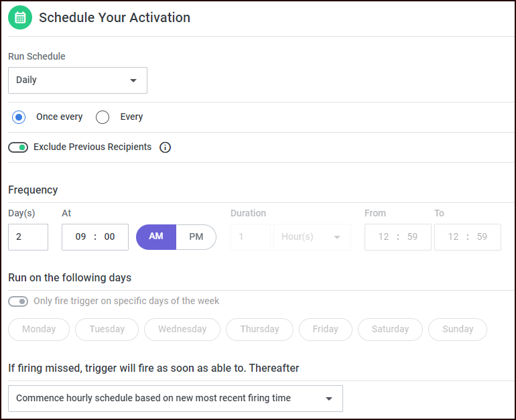Click the At time input field
The image size is (516, 420).
coord(95,237)
